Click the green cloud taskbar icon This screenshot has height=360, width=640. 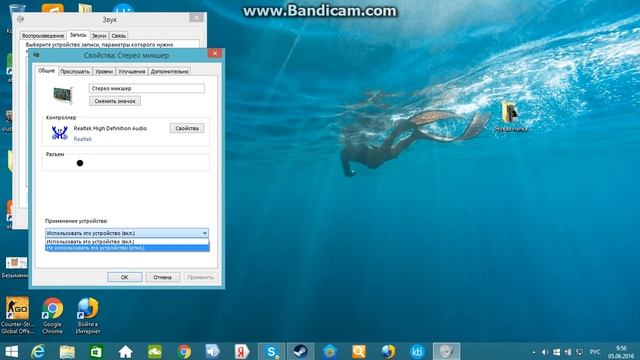[155, 352]
